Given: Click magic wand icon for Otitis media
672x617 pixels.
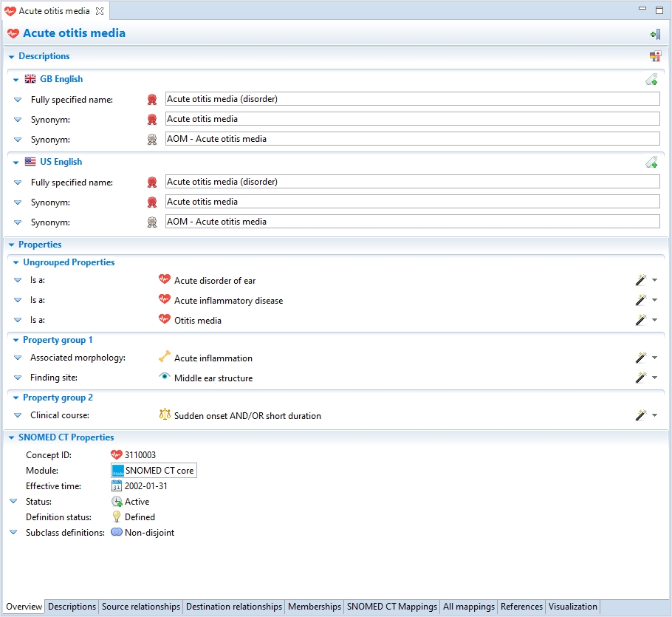Looking at the screenshot, I should coord(641,321).
